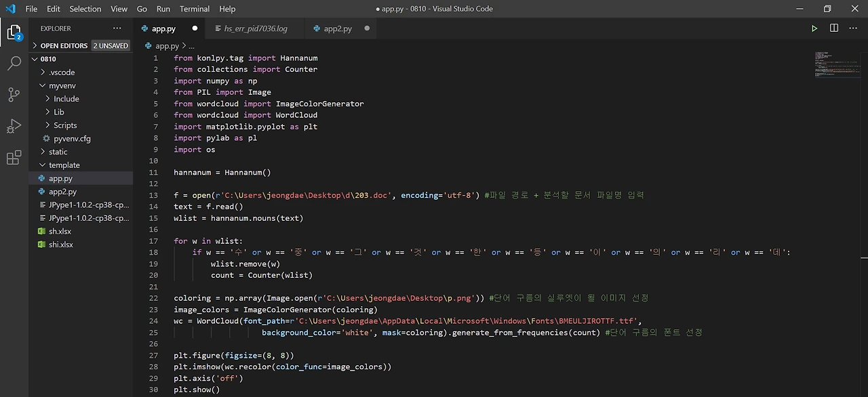This screenshot has height=397, width=868.
Task: Click 'hannanum = Hannanum()' on line 11
Action: pyautogui.click(x=222, y=172)
